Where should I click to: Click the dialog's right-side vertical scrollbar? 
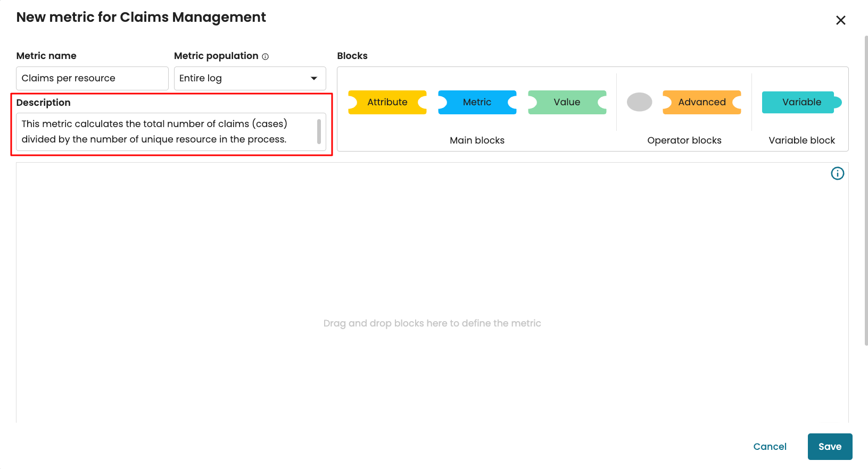coord(866,191)
